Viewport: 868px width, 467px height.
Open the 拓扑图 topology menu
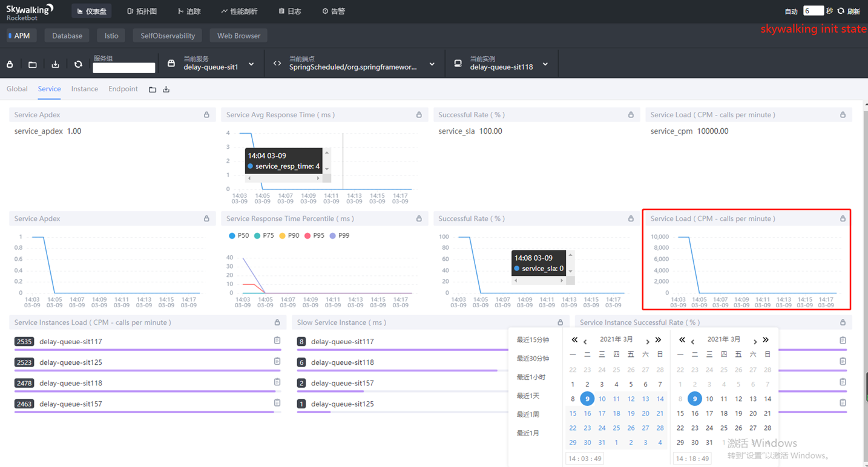point(142,11)
